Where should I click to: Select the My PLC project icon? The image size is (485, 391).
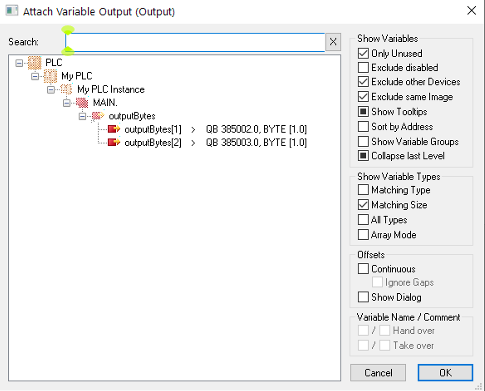click(50, 76)
